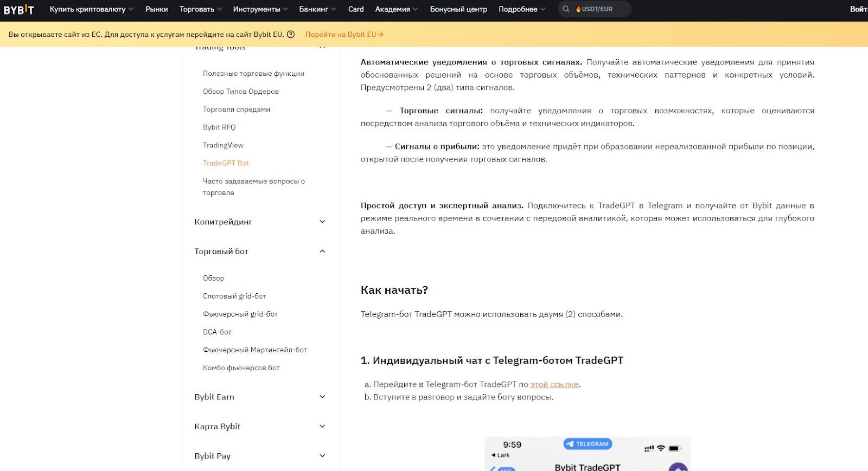
Task: Open the Card menu item
Action: (x=356, y=9)
